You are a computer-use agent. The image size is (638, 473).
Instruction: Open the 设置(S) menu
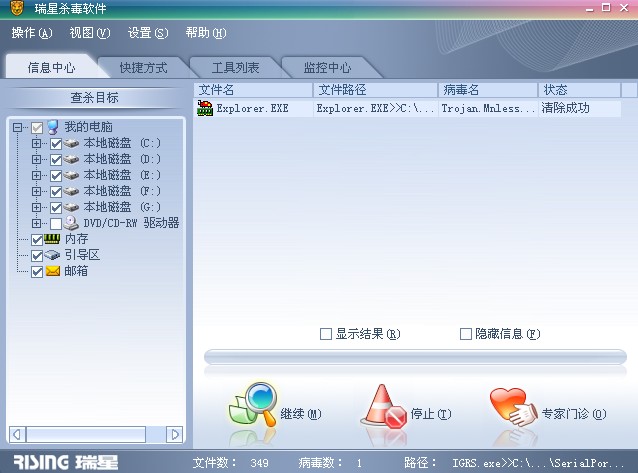click(x=148, y=33)
